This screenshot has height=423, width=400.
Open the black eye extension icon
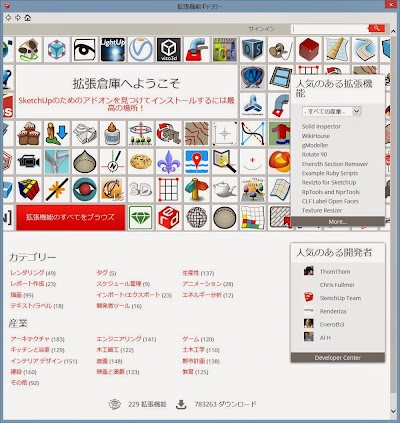[x=85, y=49]
